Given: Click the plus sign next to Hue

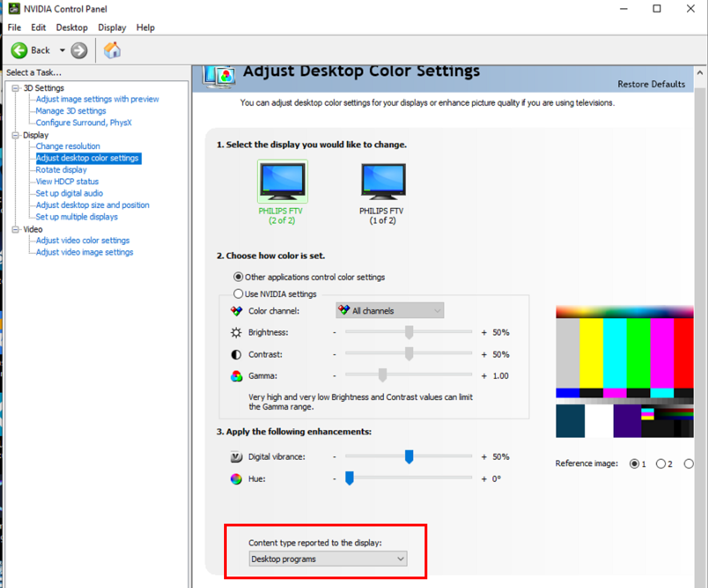Looking at the screenshot, I should (484, 479).
